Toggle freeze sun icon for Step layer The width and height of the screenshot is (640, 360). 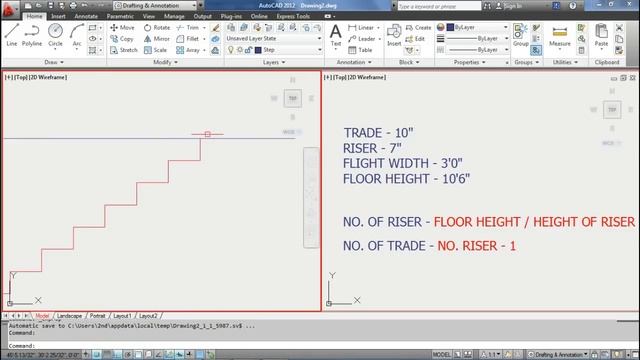pyautogui.click(x=240, y=50)
